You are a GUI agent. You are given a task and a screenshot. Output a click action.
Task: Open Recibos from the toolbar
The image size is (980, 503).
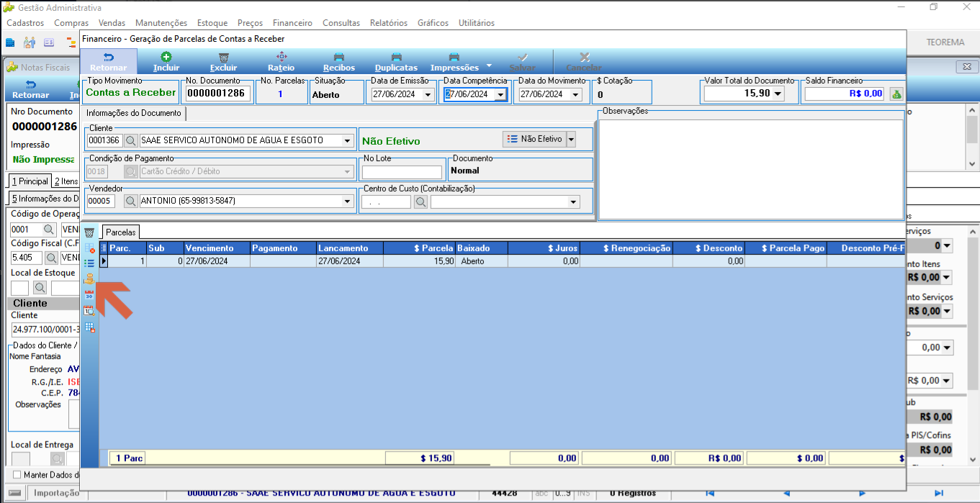click(x=338, y=62)
